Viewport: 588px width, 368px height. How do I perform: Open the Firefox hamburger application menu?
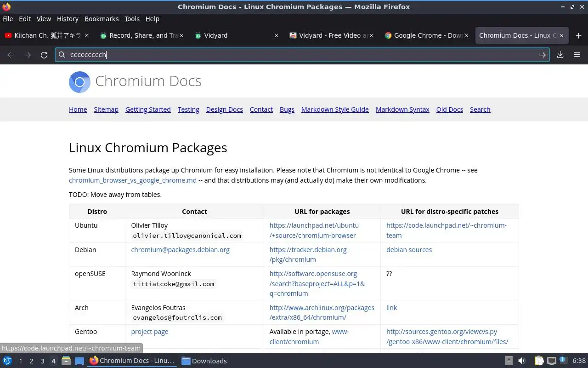pos(577,55)
